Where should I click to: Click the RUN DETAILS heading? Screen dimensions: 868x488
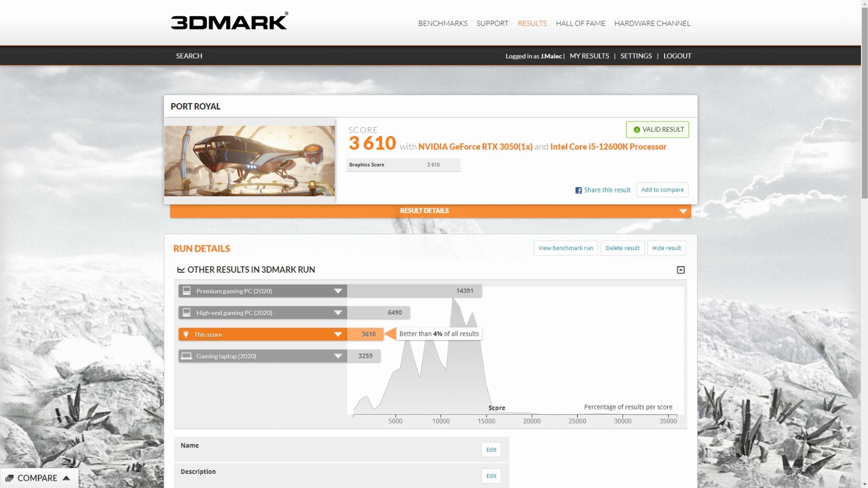coord(202,249)
